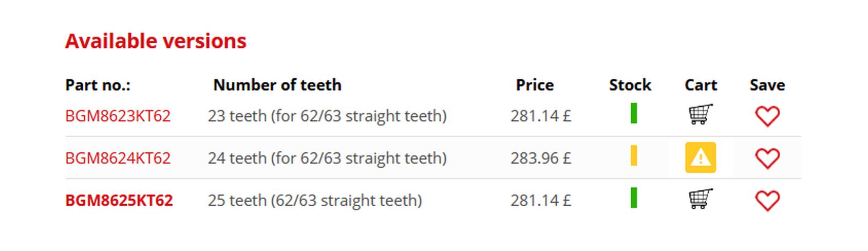868x251 pixels.
Task: Click green stock indicator for BGM8623KT62
Action: pyautogui.click(x=633, y=113)
